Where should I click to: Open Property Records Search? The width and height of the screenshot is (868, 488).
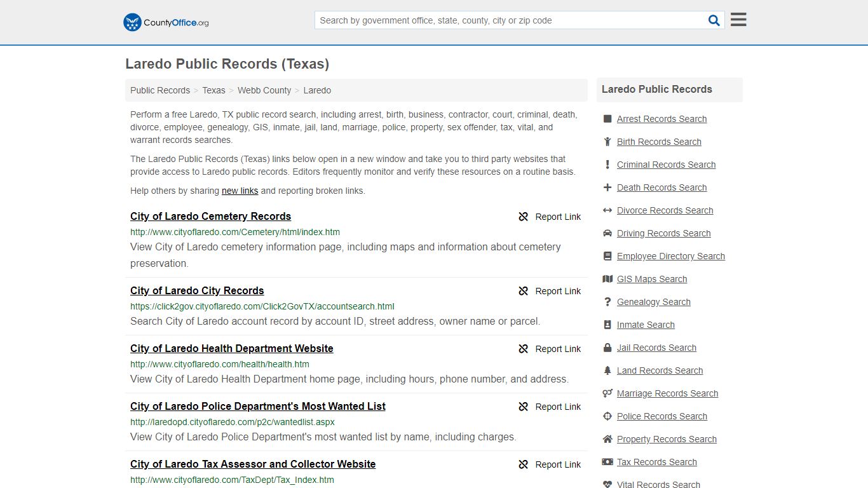point(667,439)
